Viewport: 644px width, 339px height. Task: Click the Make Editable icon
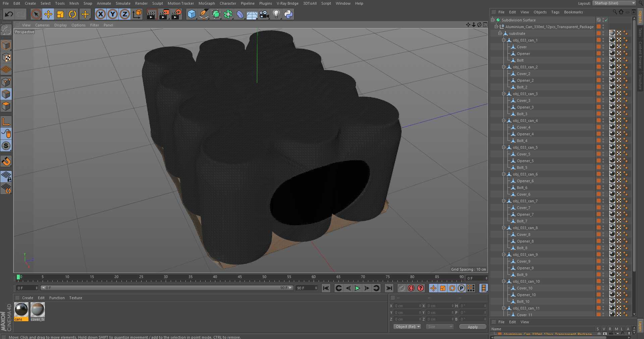pos(6,30)
